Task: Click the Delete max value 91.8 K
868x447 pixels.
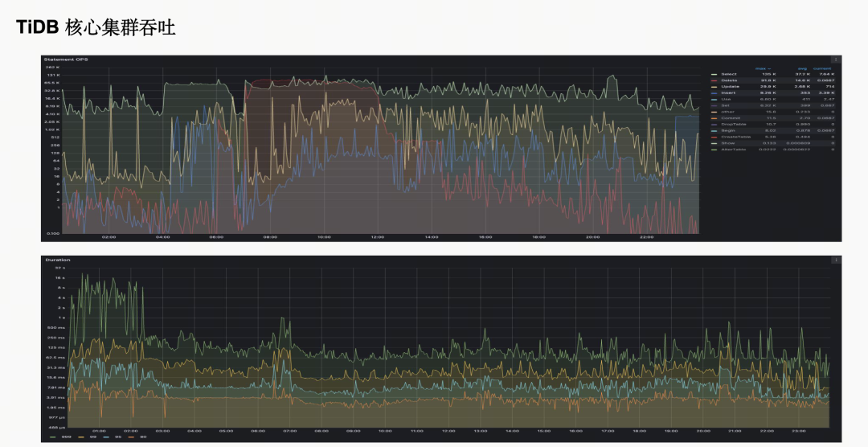Action: coord(768,80)
